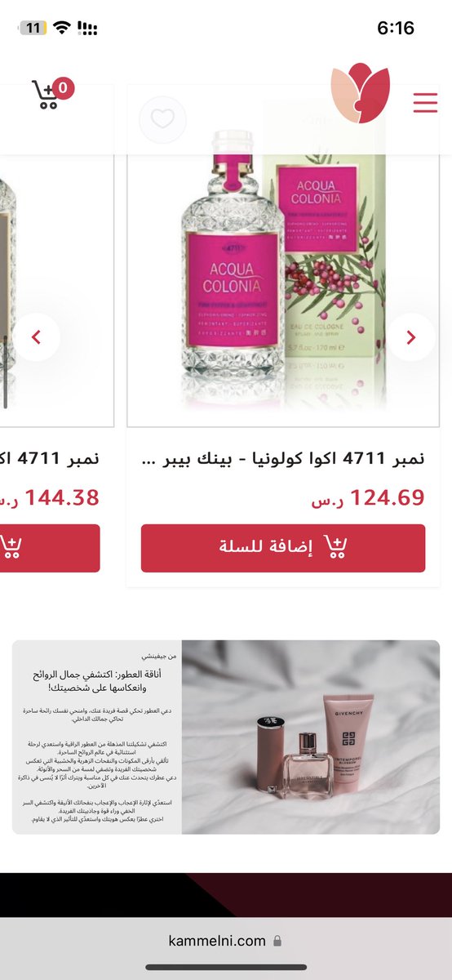Click the إضافة للسلة button for 124.69 product
This screenshot has height=980, width=452.
pyautogui.click(x=283, y=548)
